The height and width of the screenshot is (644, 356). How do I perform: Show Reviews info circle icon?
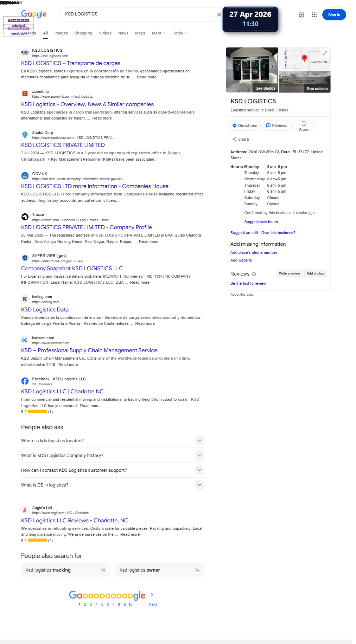click(x=254, y=274)
